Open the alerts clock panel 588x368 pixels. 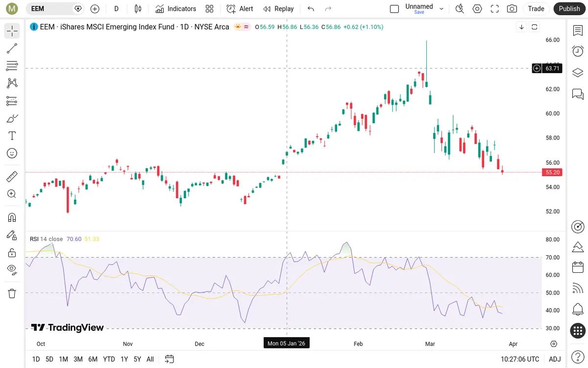(x=578, y=52)
